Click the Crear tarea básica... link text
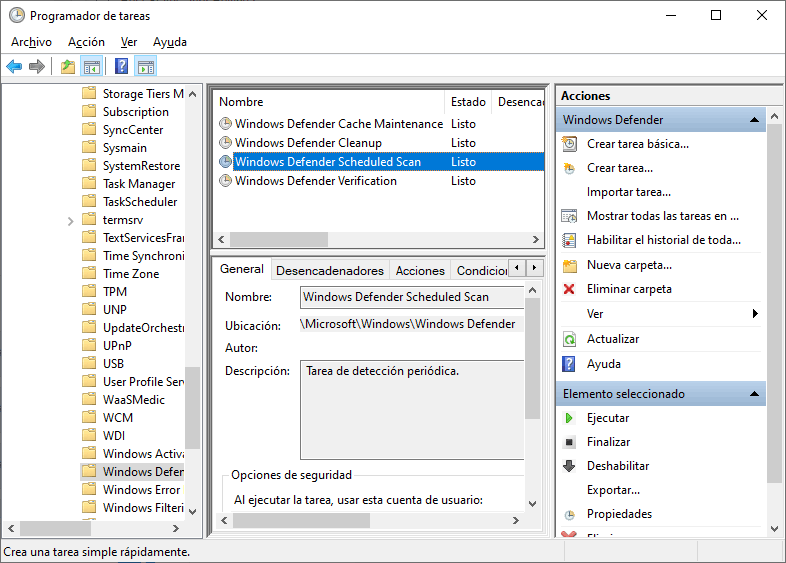Image resolution: width=786 pixels, height=563 pixels. click(638, 144)
